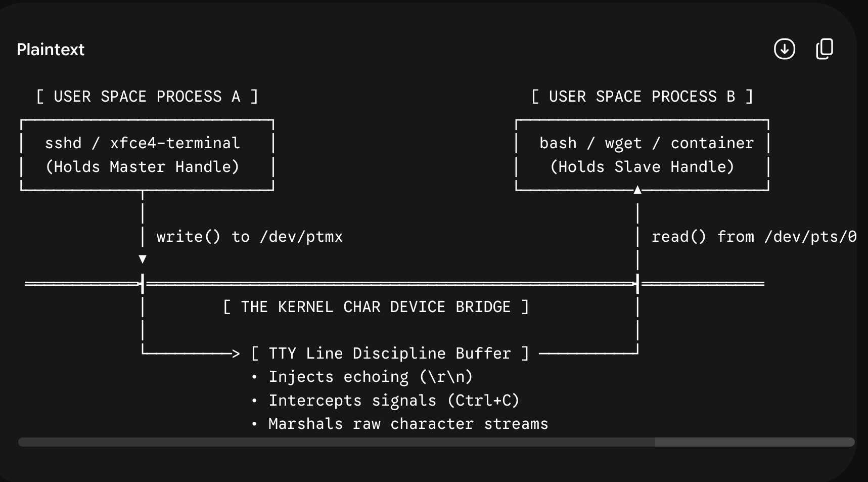Click the Plaintext language label
The height and width of the screenshot is (482, 868).
tap(51, 50)
